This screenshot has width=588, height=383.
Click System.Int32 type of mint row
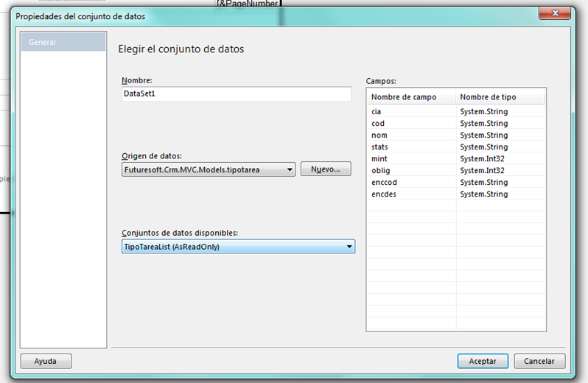(x=483, y=159)
